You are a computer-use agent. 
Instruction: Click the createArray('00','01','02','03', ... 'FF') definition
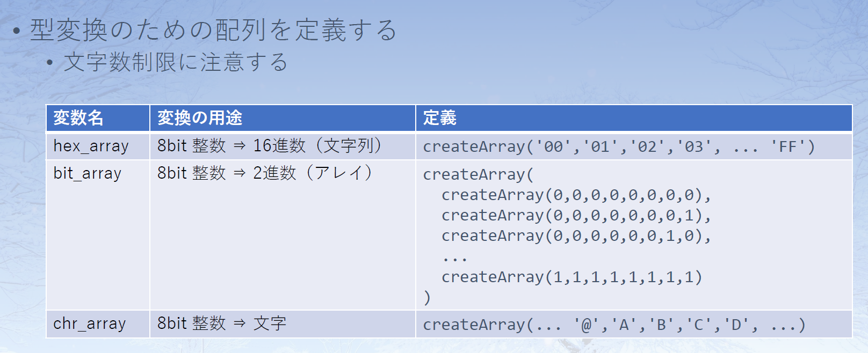click(619, 146)
